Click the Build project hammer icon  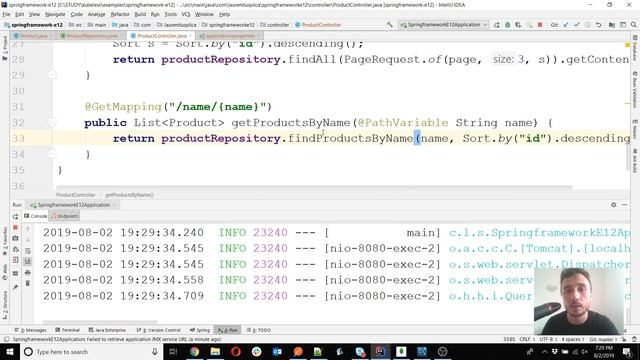[389, 25]
